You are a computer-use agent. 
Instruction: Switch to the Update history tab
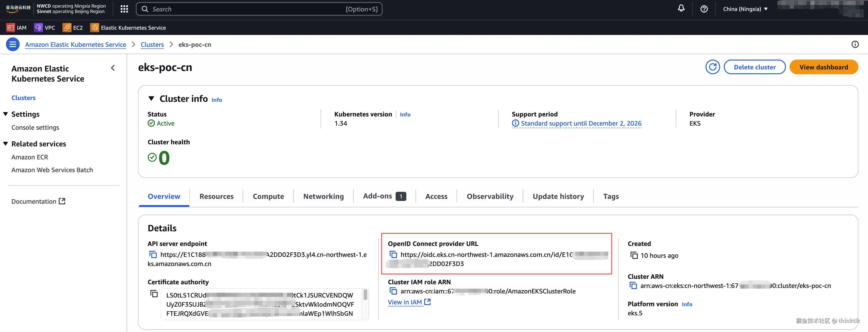click(558, 196)
